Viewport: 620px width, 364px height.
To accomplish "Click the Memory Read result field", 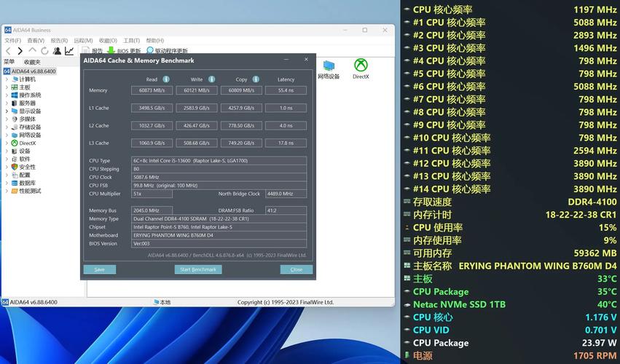I will [x=152, y=90].
